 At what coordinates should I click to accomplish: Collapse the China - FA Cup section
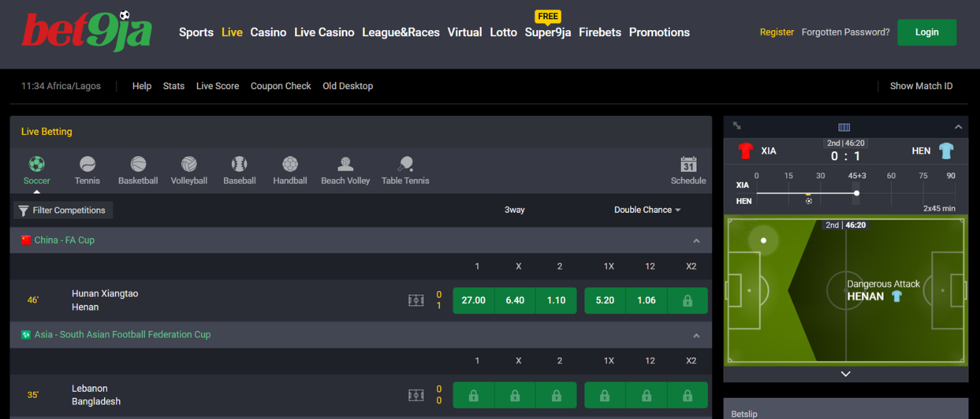pyautogui.click(x=696, y=240)
